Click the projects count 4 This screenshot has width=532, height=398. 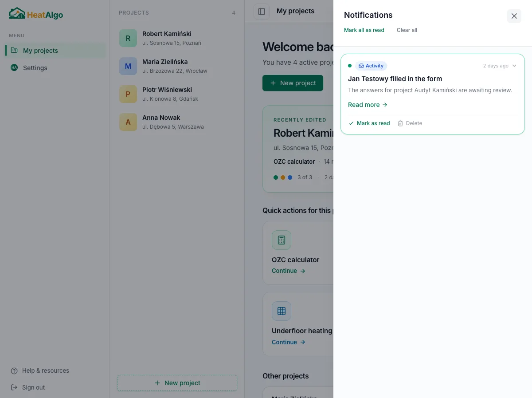(x=234, y=13)
